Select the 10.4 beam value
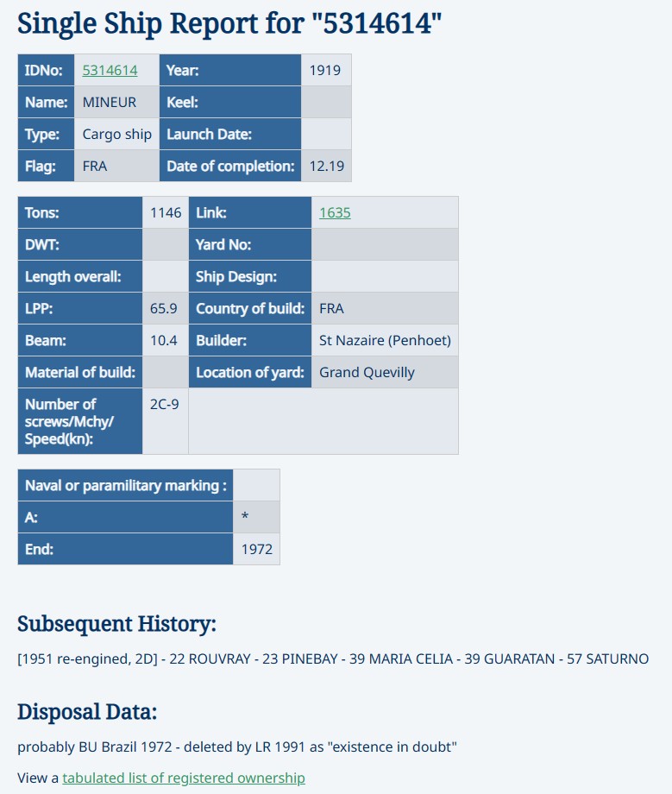 [166, 340]
